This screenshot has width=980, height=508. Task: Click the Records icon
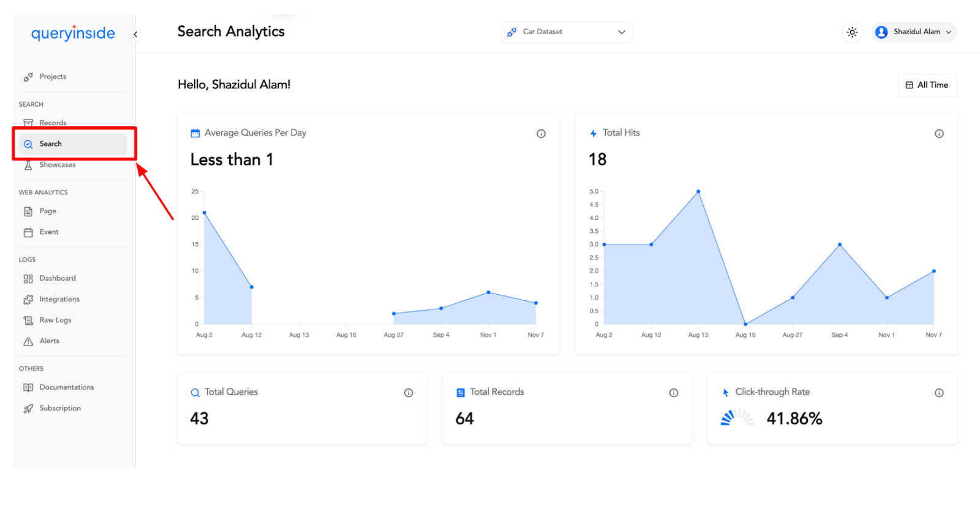pyautogui.click(x=28, y=123)
